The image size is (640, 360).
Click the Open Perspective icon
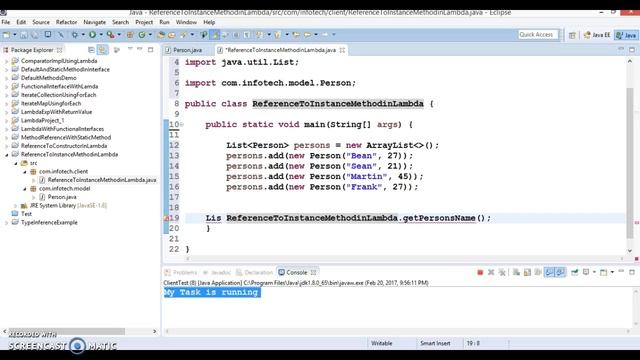point(572,35)
